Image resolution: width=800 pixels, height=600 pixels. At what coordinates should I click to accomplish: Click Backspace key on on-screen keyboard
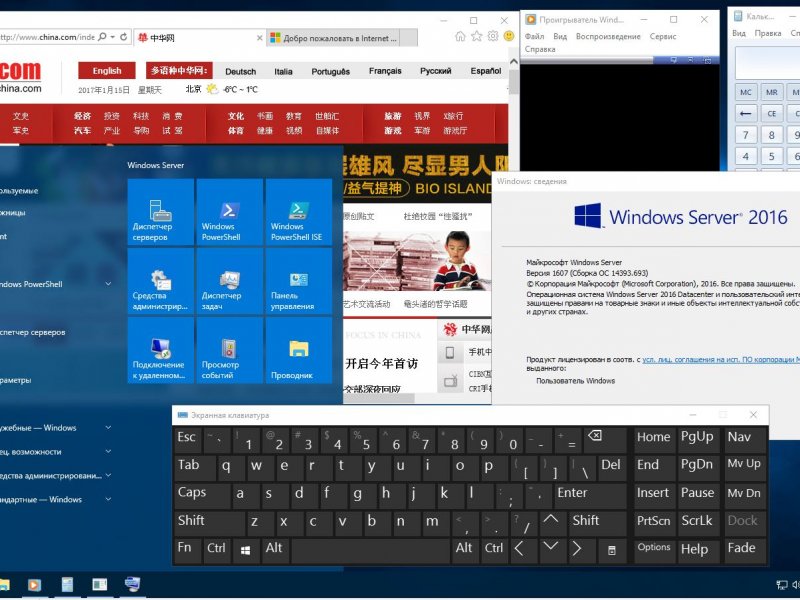(607, 439)
